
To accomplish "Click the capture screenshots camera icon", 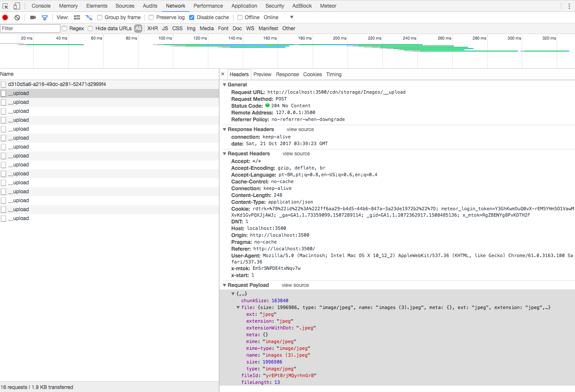I will (x=32, y=17).
